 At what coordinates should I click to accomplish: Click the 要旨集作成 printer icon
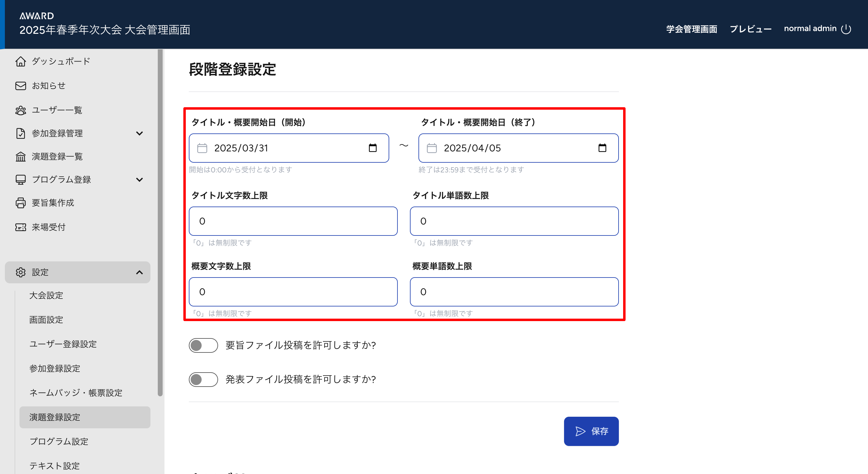20,203
